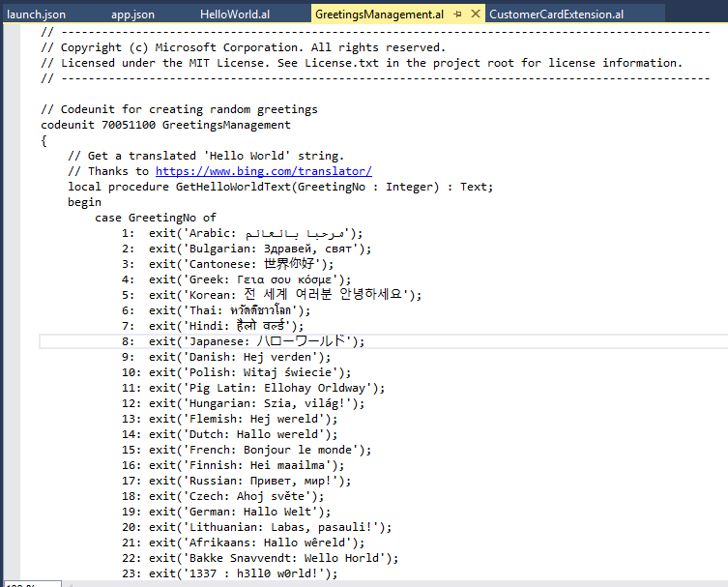Image resolution: width=728 pixels, height=587 pixels.
Task: Click the 'codeunit 70051100 GreetingsManagement' line
Action: tap(165, 125)
